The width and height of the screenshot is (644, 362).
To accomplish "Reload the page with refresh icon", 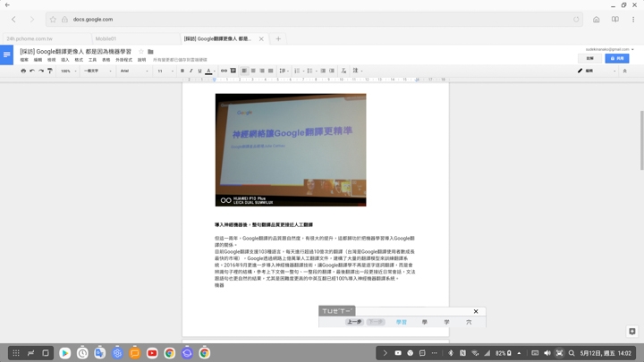I will 576,20.
